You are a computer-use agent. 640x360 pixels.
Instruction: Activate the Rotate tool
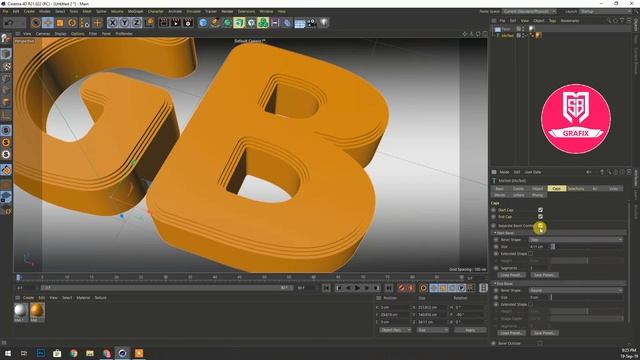[x=72, y=23]
